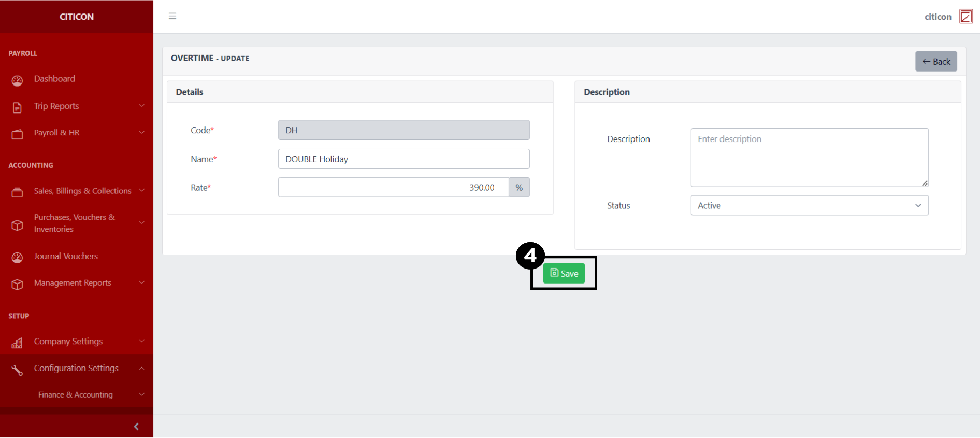Click the hamburger menu icon
980x438 pixels.
coord(172,16)
